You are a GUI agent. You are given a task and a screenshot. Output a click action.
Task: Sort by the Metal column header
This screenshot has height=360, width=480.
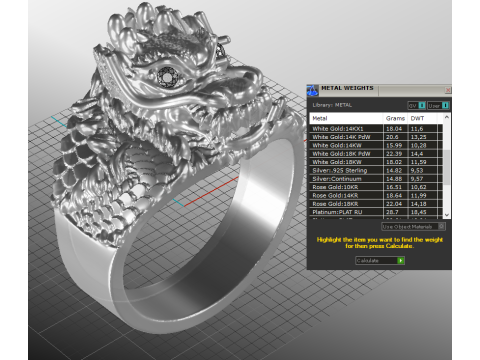346,118
